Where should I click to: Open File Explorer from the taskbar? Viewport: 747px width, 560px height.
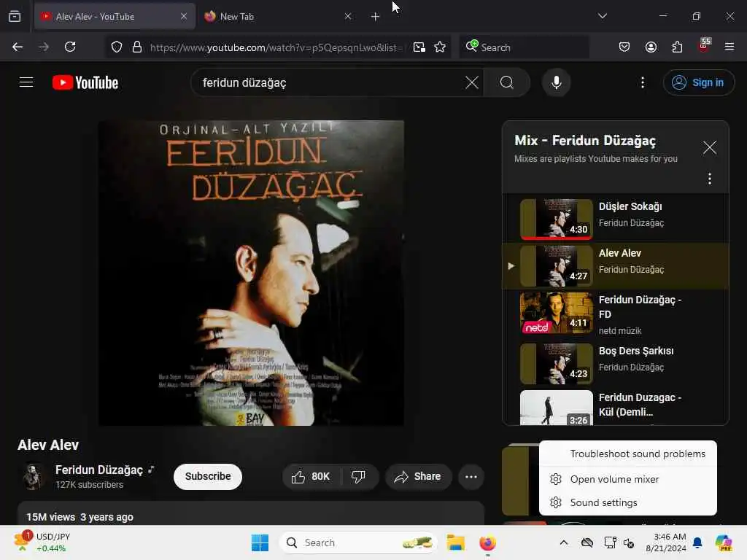click(455, 542)
